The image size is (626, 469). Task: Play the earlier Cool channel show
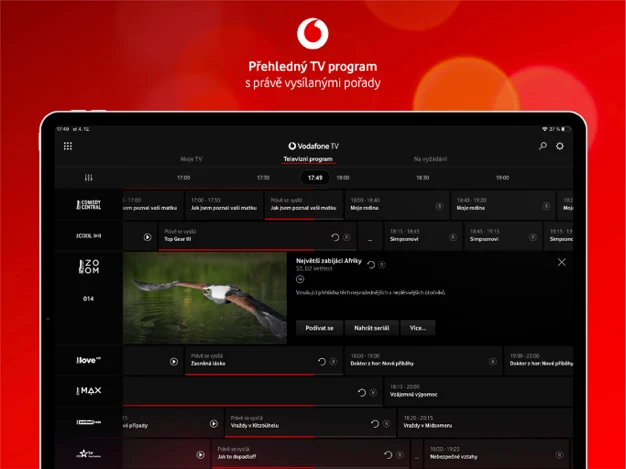point(148,237)
